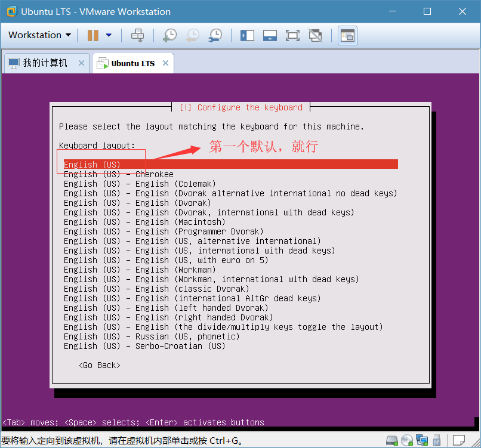Image resolution: width=481 pixels, height=448 pixels.
Task: Toggle the library sidebar panel view
Action: tap(247, 35)
